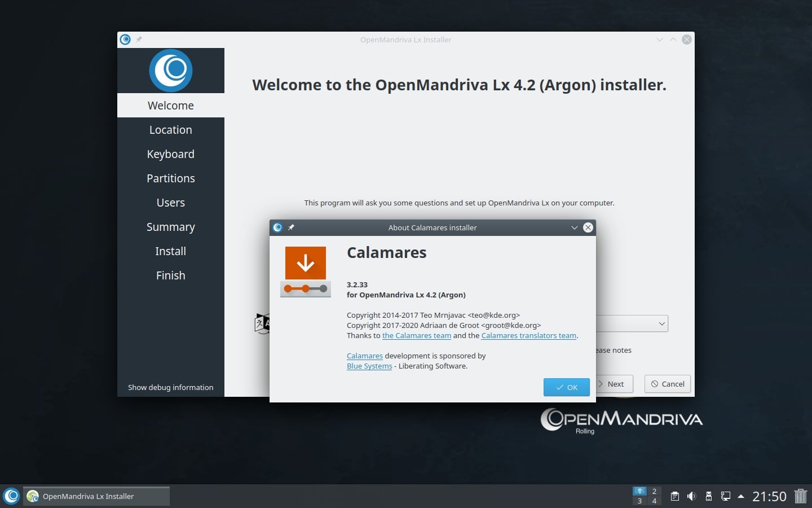The image size is (812, 508).
Task: Open the About dialog window menu icon
Action: tap(277, 227)
